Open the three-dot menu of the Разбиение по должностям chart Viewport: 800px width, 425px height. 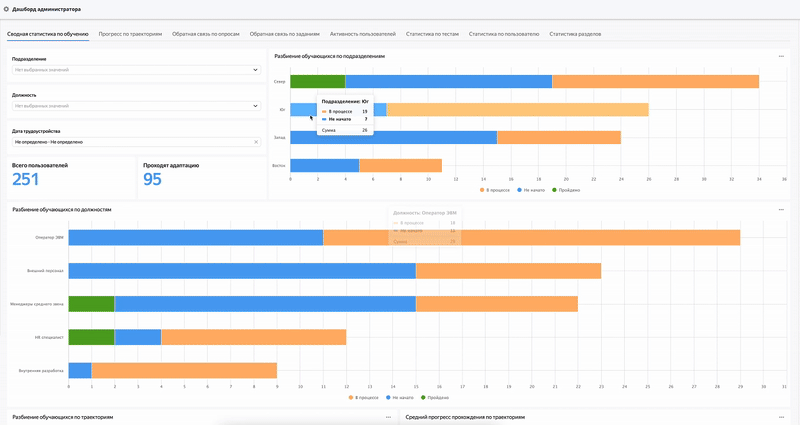(781, 210)
